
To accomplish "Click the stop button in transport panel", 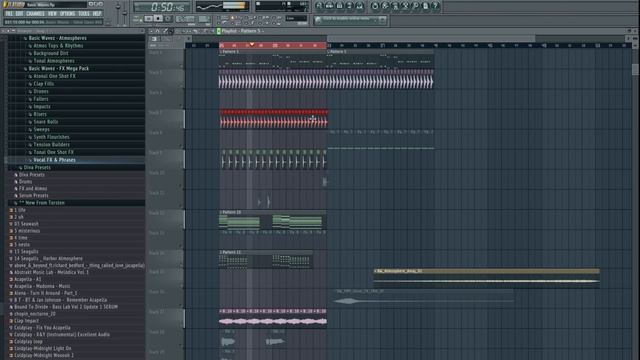I will (x=158, y=19).
